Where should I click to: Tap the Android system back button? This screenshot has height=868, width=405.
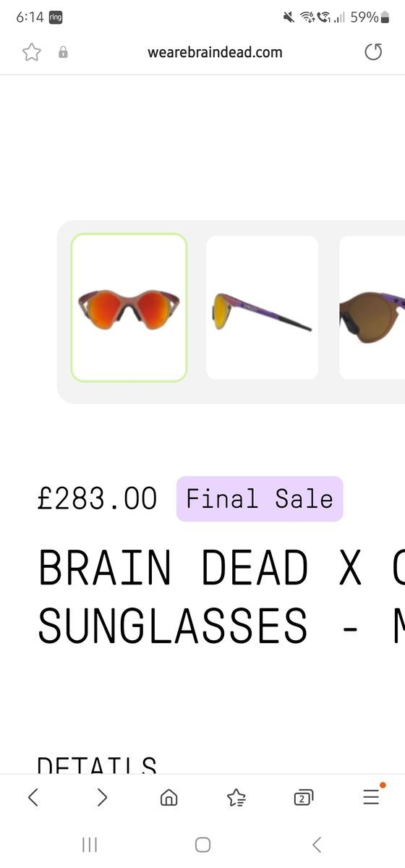pos(316,844)
